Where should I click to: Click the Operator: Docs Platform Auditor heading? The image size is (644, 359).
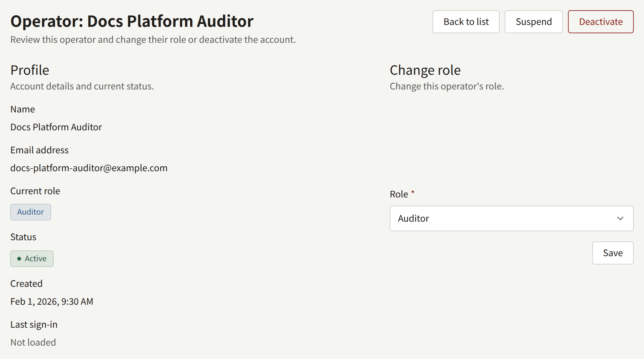tap(132, 21)
